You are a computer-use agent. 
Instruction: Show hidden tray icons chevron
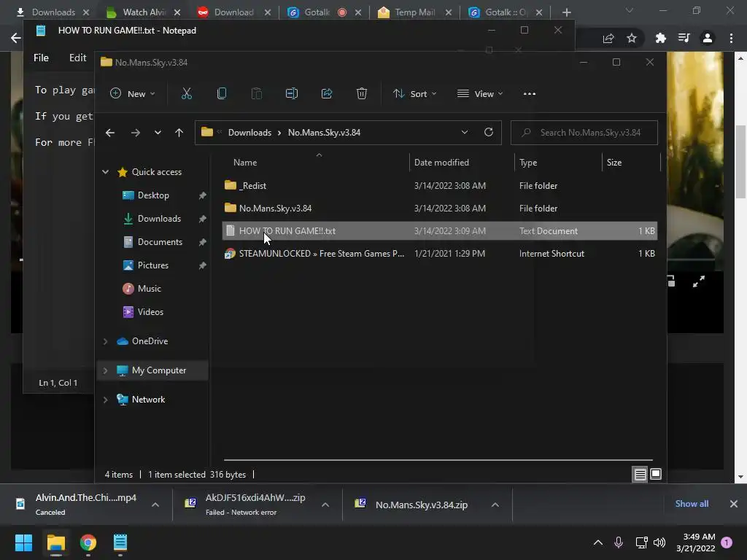click(x=598, y=542)
